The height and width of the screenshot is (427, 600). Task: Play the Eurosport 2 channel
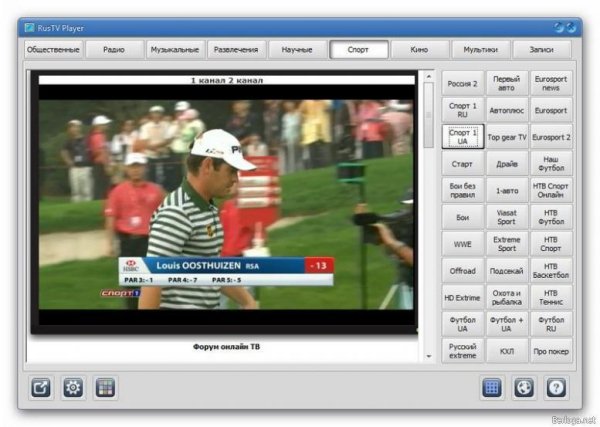[x=551, y=137]
